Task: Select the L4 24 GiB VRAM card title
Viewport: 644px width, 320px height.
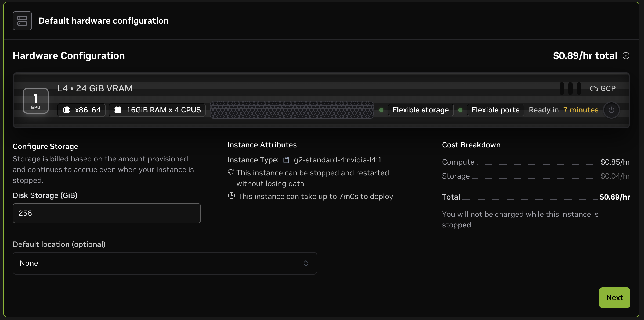Action: pyautogui.click(x=95, y=88)
